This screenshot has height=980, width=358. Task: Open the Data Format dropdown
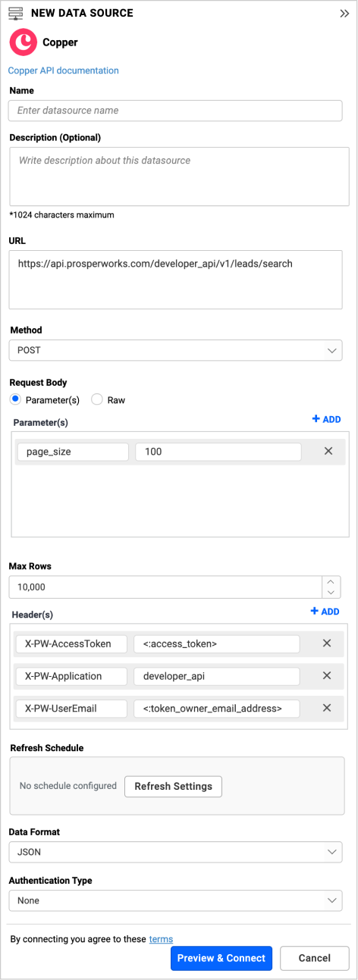175,852
